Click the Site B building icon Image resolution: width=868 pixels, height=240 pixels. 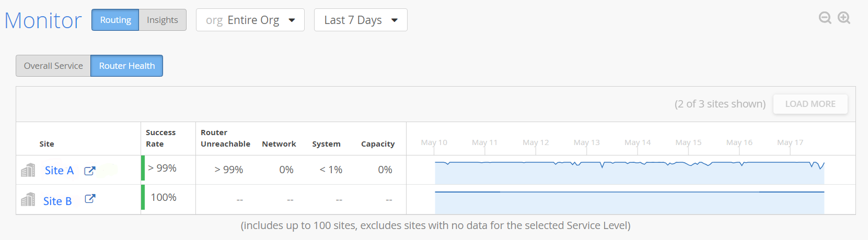click(28, 199)
